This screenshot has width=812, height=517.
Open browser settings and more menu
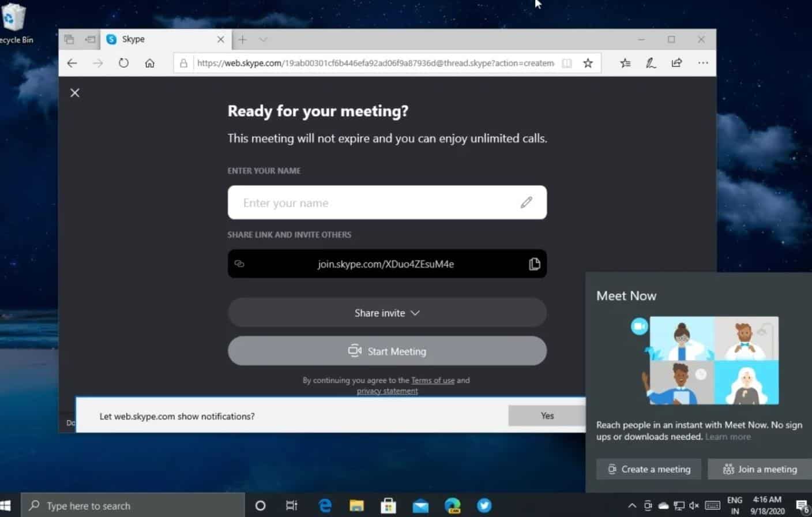coord(703,63)
